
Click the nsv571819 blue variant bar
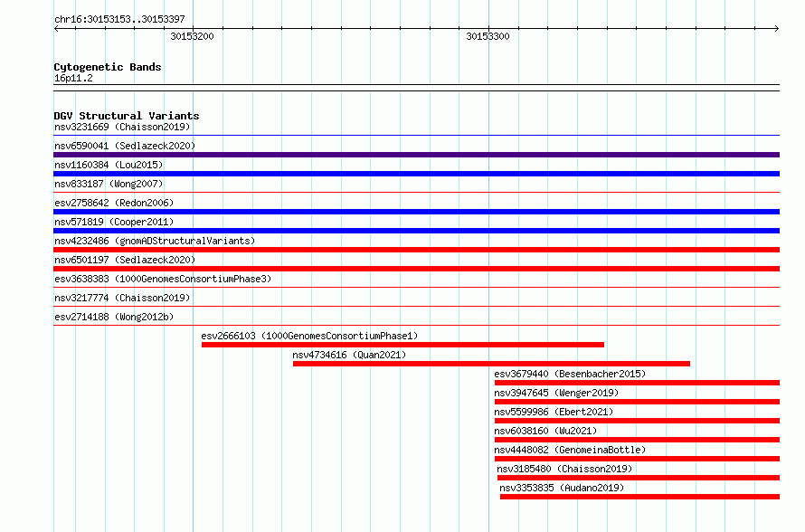tap(416, 231)
